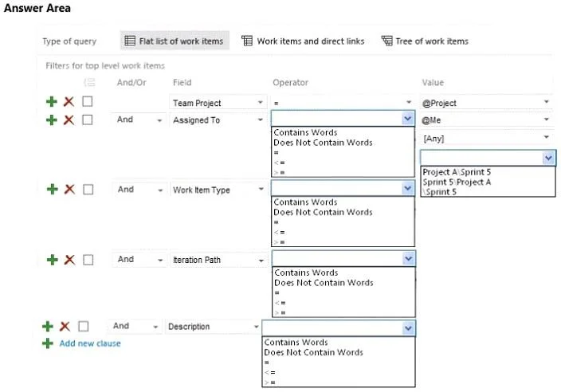561x392 pixels.
Task: Choose Does Not Contain Words for Description
Action: pyautogui.click(x=313, y=352)
